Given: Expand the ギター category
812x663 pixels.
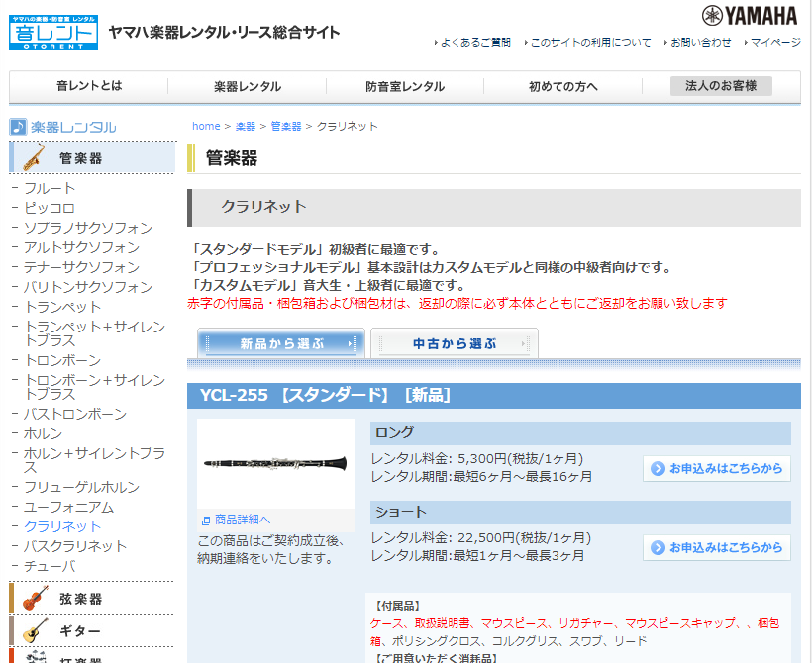Looking at the screenshot, I should (92, 630).
